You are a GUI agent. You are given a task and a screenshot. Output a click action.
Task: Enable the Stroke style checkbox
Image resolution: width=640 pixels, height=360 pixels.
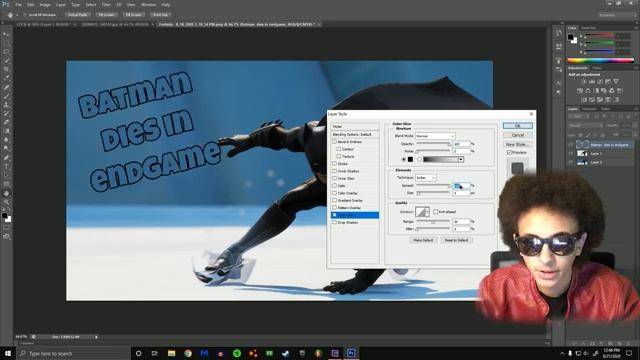click(335, 164)
